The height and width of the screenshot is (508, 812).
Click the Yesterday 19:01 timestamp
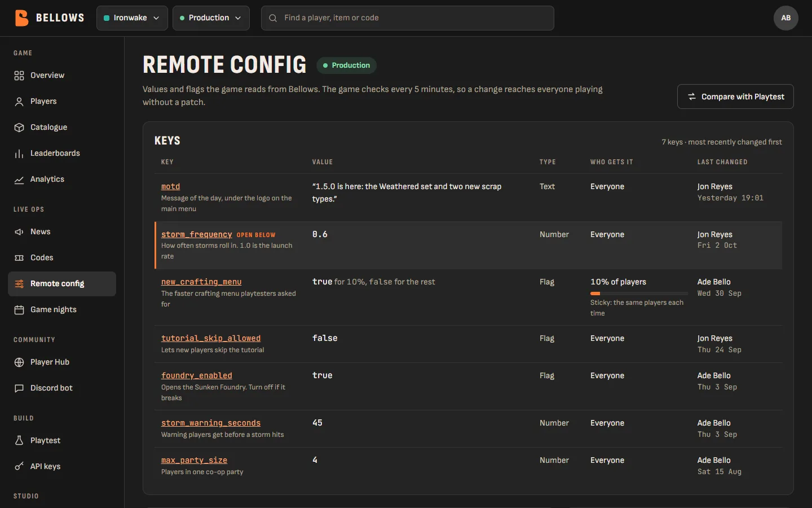click(x=730, y=198)
